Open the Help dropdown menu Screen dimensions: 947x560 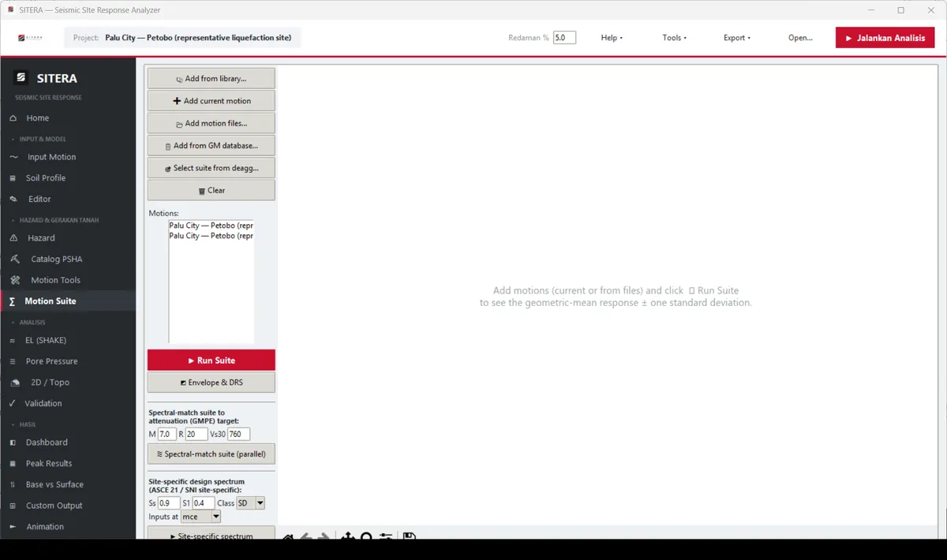click(612, 38)
